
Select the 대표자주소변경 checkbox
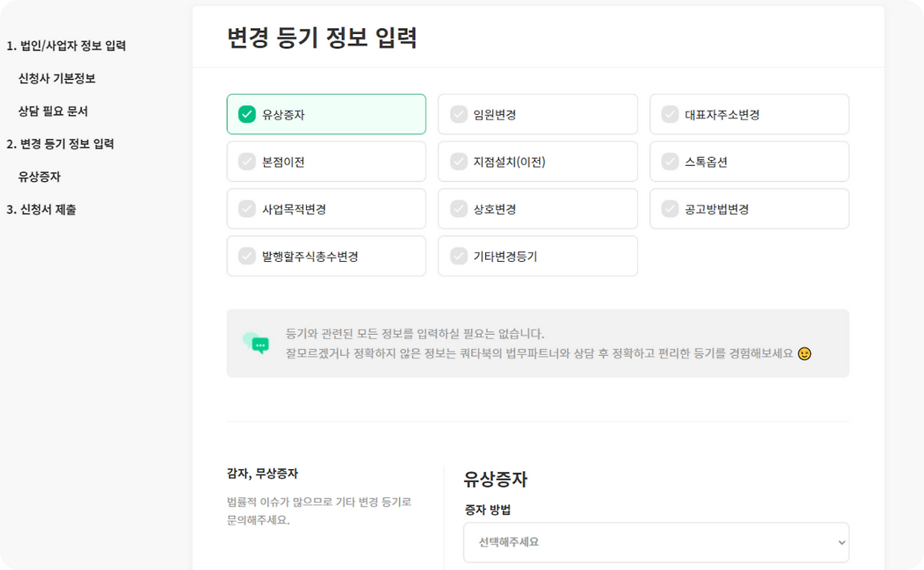(x=749, y=113)
